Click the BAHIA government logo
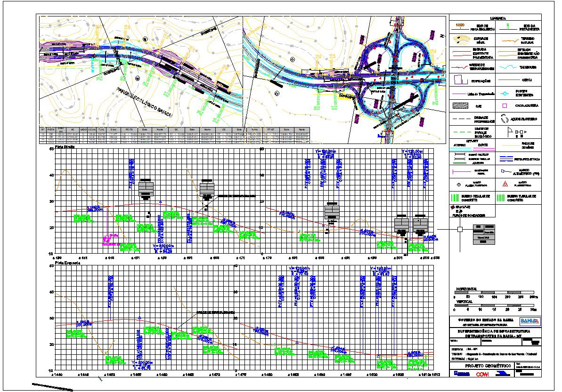The width and height of the screenshot is (562, 392). point(529,321)
